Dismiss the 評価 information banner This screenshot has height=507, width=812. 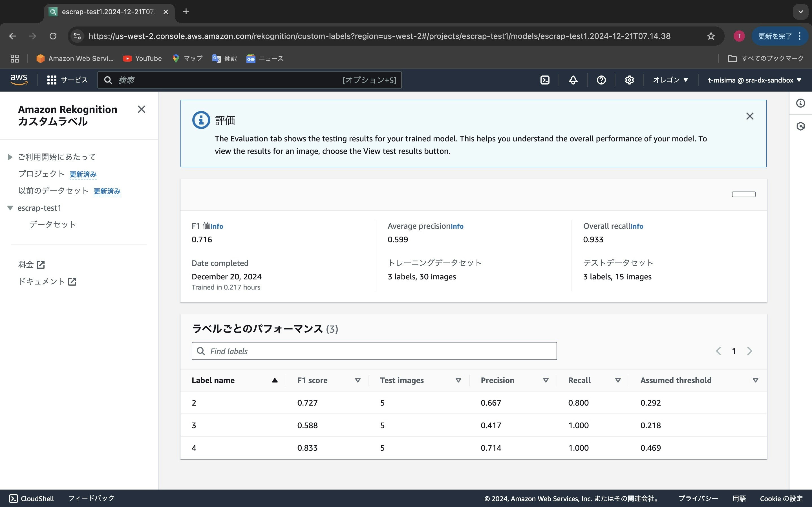pyautogui.click(x=750, y=116)
